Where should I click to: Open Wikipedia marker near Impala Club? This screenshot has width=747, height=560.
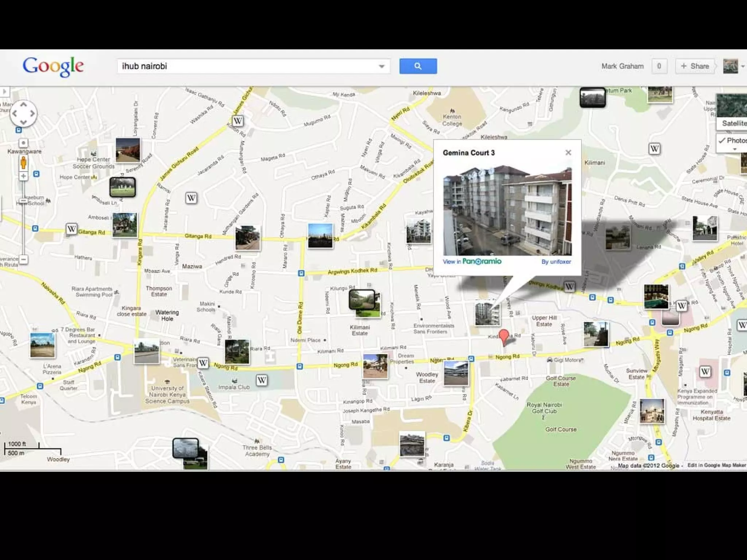[262, 380]
